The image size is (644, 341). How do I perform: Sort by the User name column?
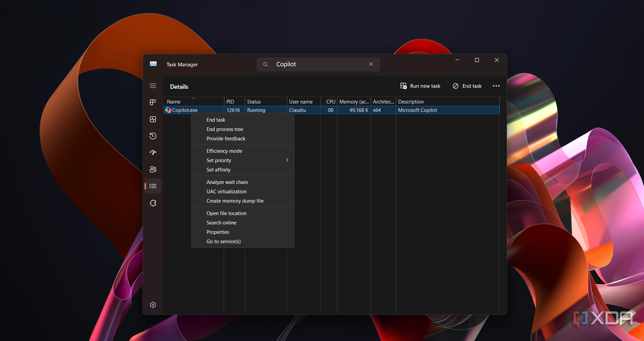[304, 101]
